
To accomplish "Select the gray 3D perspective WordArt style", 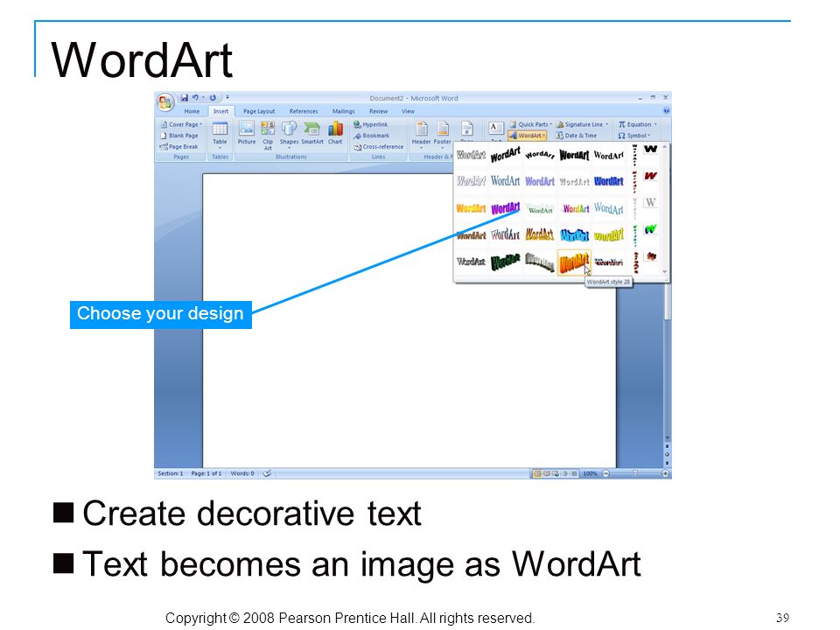I will click(540, 262).
